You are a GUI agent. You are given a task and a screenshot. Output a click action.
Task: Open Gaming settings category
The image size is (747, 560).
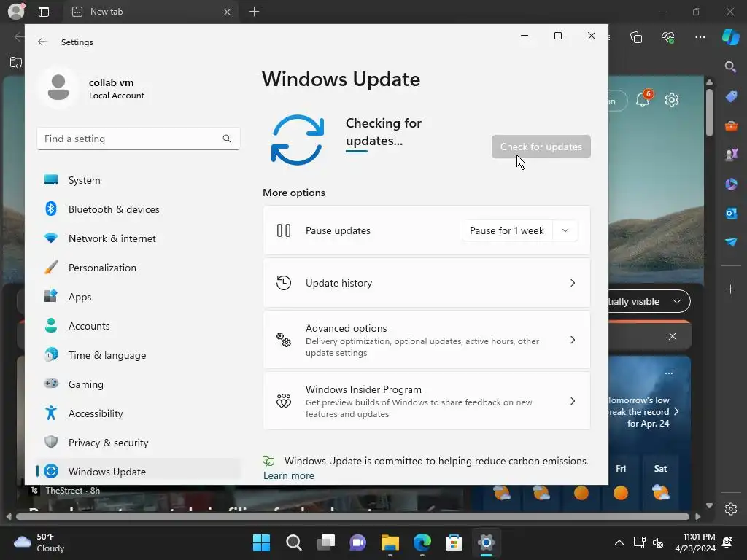[x=138, y=384]
